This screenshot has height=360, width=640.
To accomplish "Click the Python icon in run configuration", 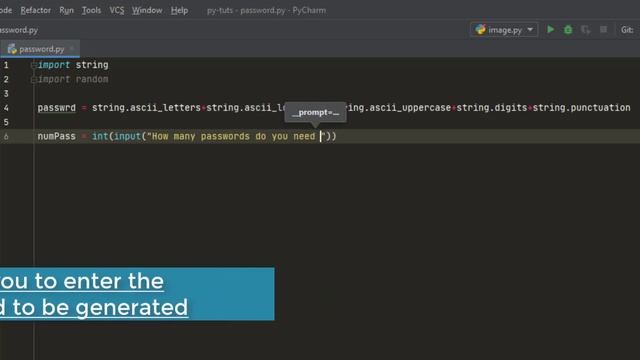I will point(480,29).
